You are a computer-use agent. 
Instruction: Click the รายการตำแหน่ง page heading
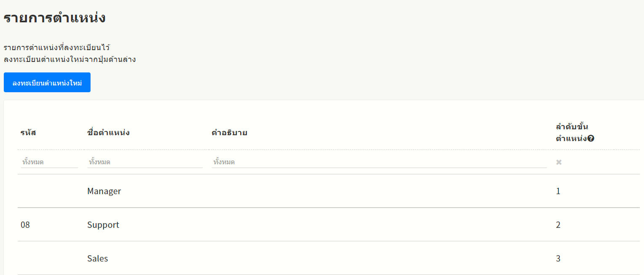point(54,18)
